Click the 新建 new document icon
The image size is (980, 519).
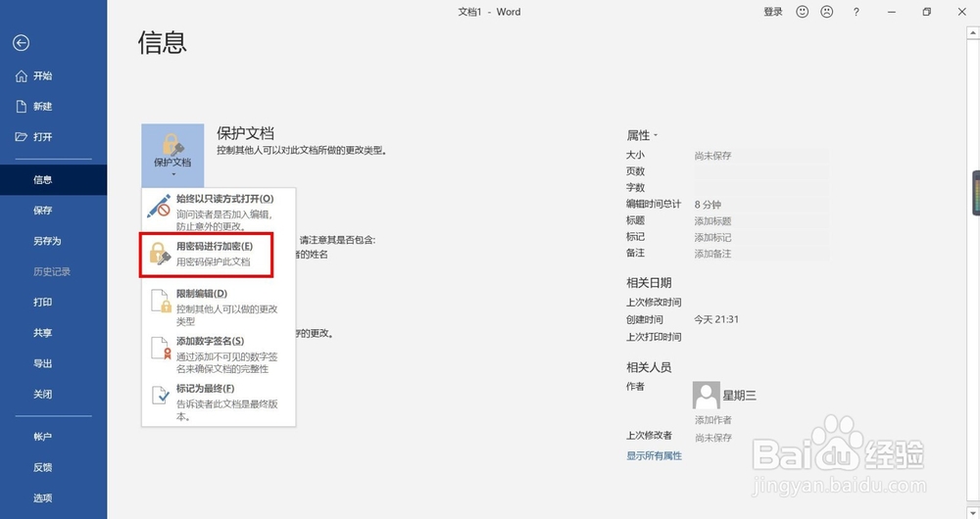pyautogui.click(x=22, y=106)
